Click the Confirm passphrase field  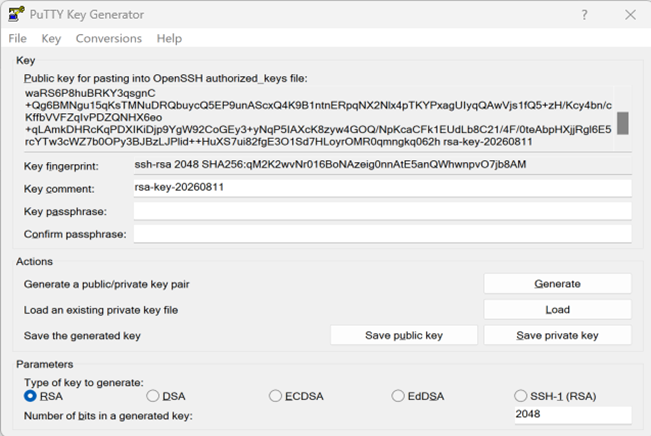click(x=382, y=234)
